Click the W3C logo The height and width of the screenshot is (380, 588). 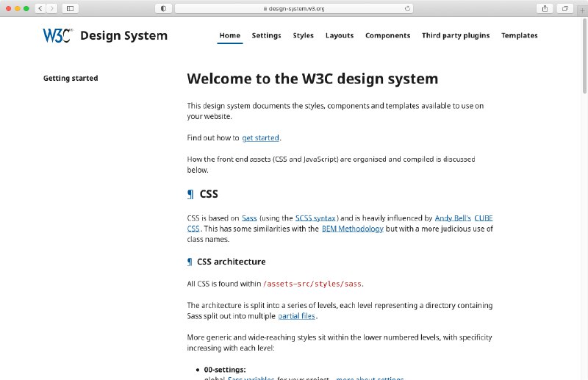[x=57, y=35]
